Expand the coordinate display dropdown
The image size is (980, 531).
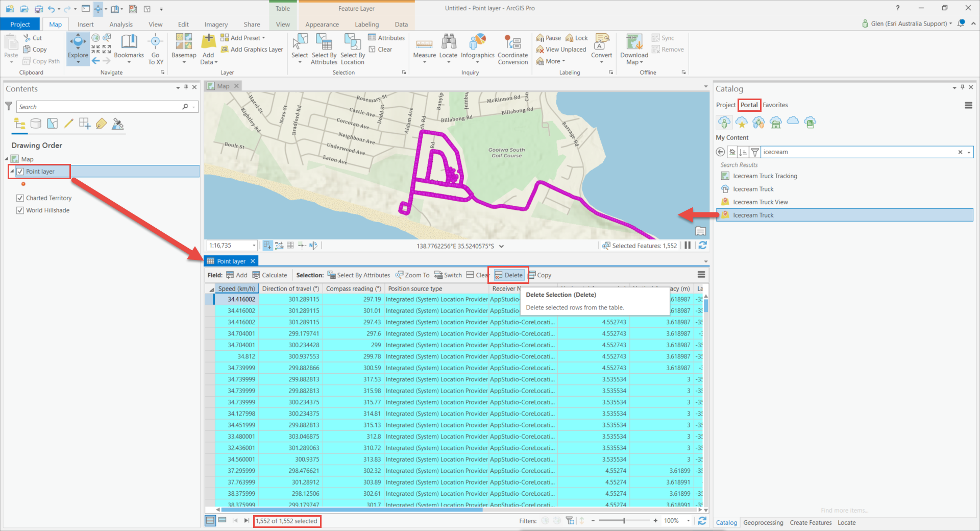502,246
